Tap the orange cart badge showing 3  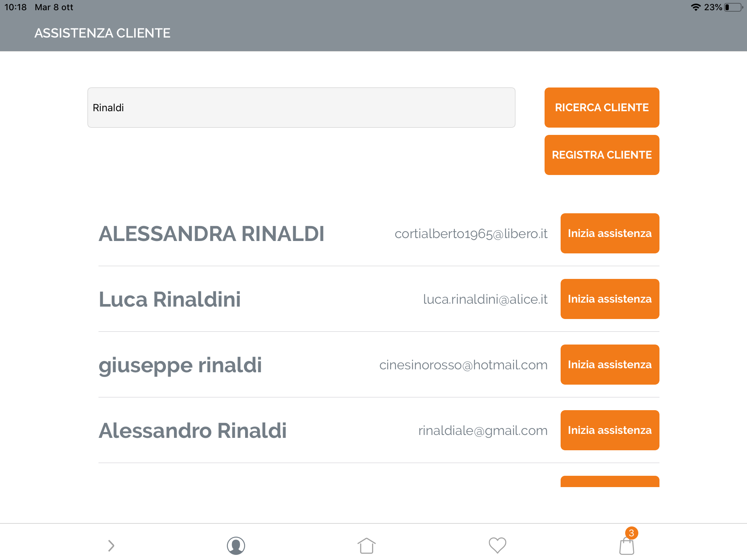(631, 533)
